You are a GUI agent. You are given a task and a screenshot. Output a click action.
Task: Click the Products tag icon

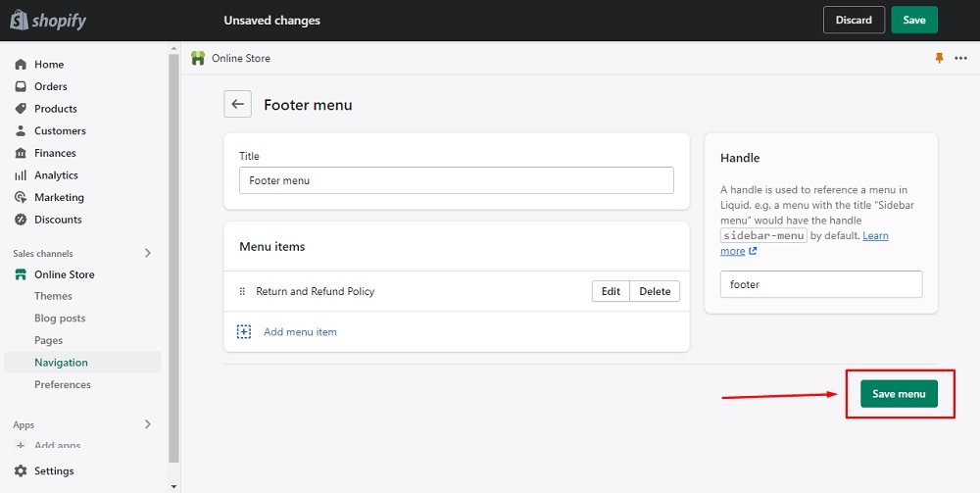[21, 109]
